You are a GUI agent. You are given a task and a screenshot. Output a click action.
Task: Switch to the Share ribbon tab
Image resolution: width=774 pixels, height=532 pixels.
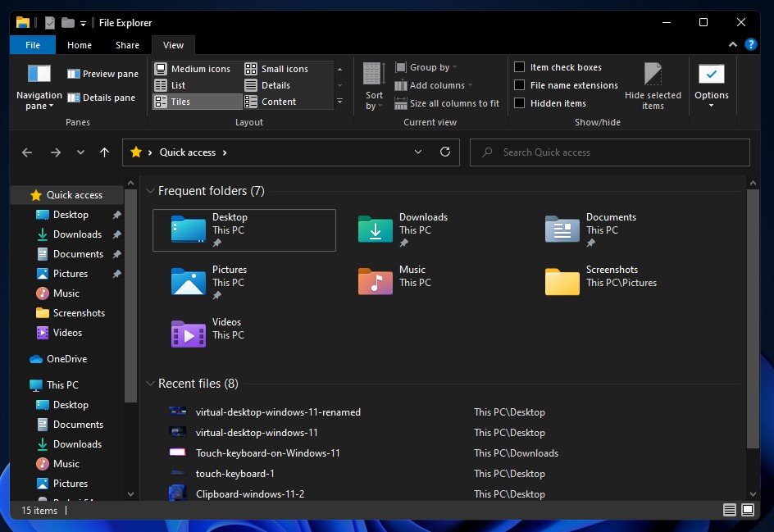[127, 45]
